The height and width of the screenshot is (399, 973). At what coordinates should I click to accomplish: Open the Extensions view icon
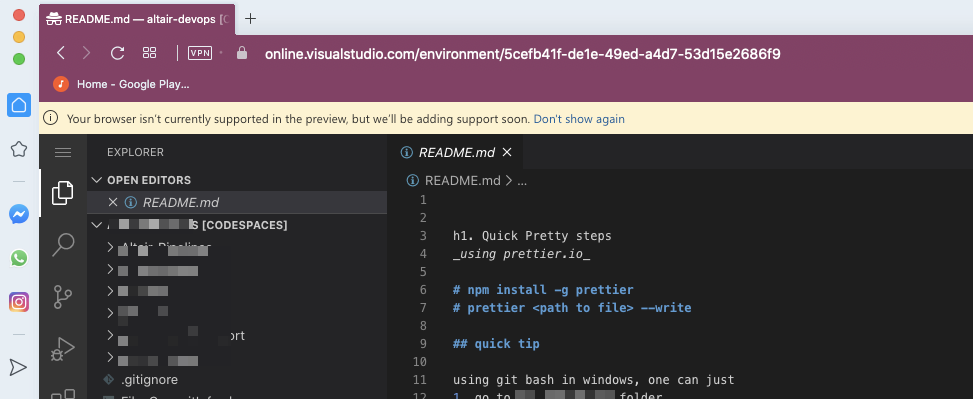63,393
